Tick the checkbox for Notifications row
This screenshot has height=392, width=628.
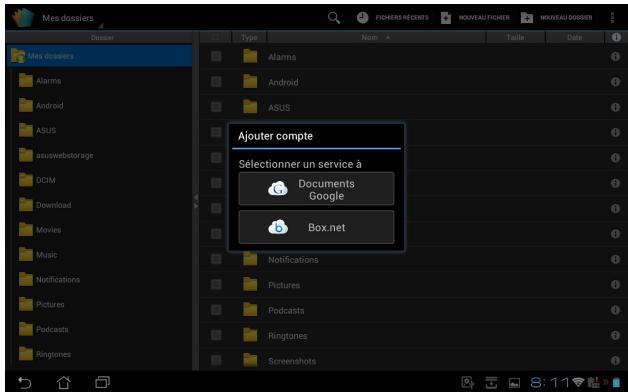click(x=216, y=259)
